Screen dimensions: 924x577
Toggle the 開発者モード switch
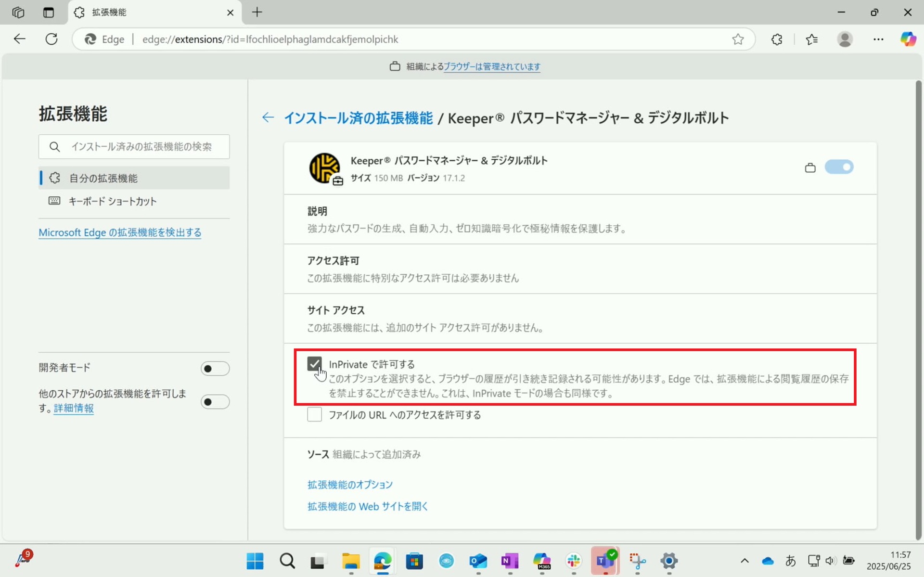coord(215,369)
